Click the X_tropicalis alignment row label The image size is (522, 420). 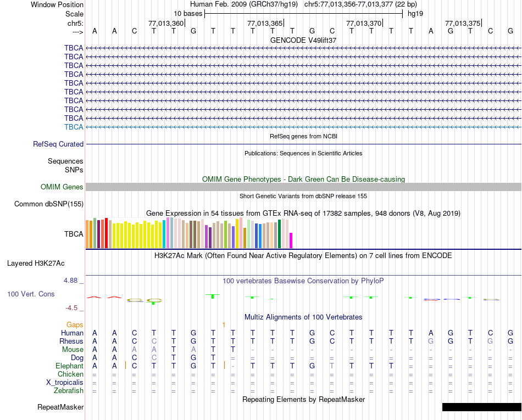[x=65, y=383]
